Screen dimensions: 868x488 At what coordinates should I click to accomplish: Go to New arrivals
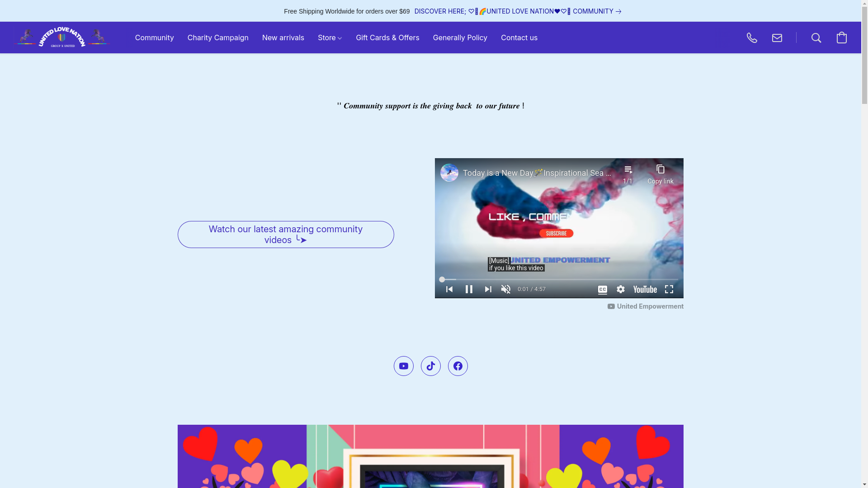(x=283, y=38)
